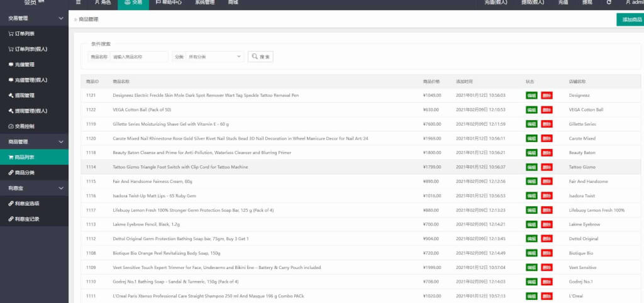Select 商品列表 highlighted in the sidebar

[x=34, y=157]
